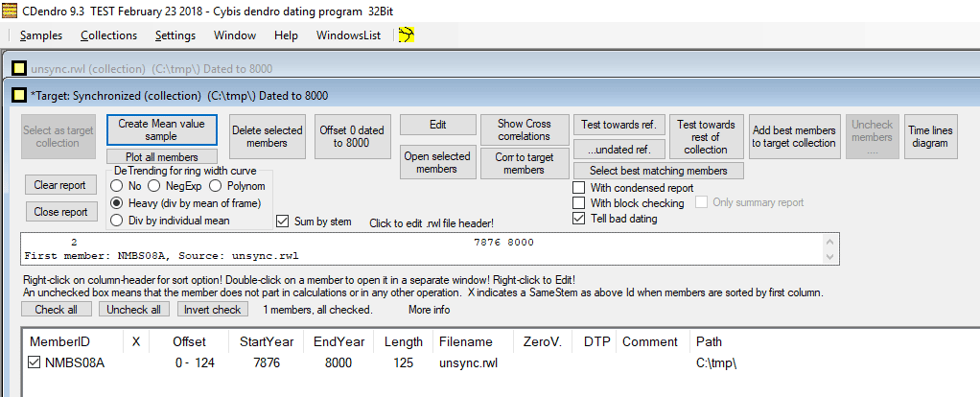The height and width of the screenshot is (397, 980).
Task: Click the Edit button
Action: point(437,125)
